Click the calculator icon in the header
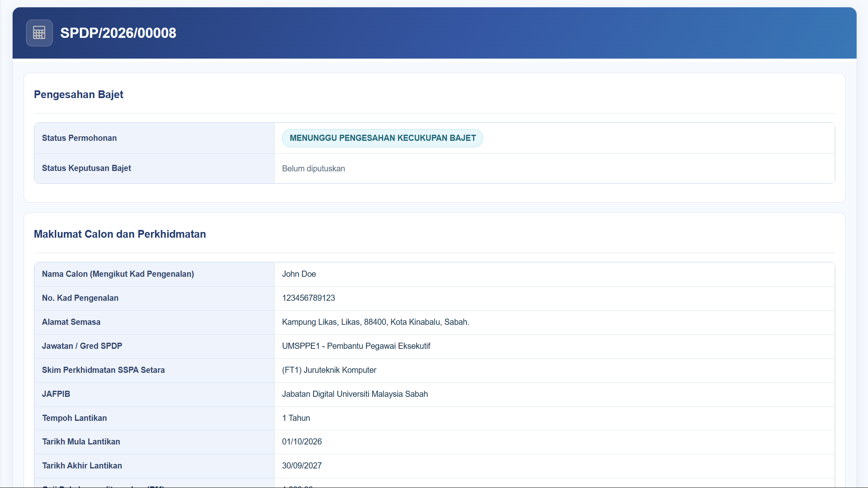 coord(39,33)
